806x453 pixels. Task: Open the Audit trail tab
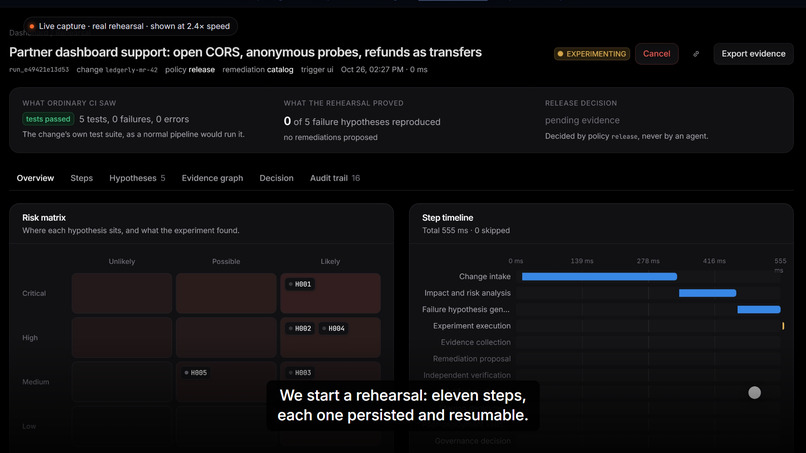(x=335, y=178)
